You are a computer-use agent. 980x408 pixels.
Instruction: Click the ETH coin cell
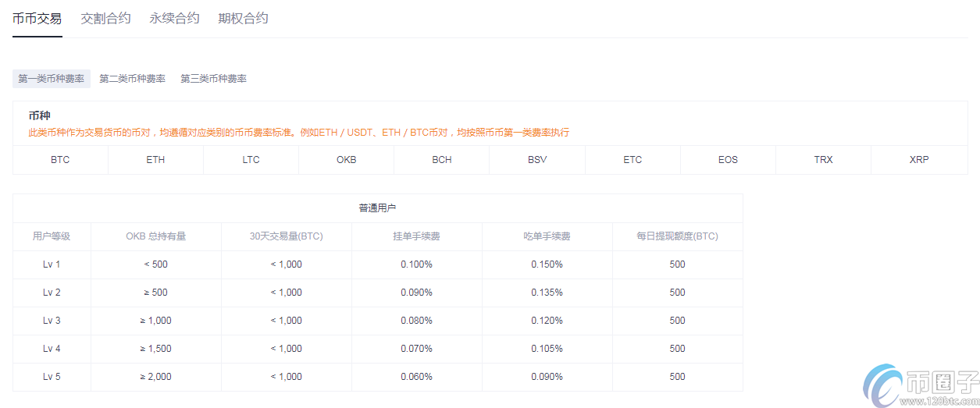tap(155, 160)
